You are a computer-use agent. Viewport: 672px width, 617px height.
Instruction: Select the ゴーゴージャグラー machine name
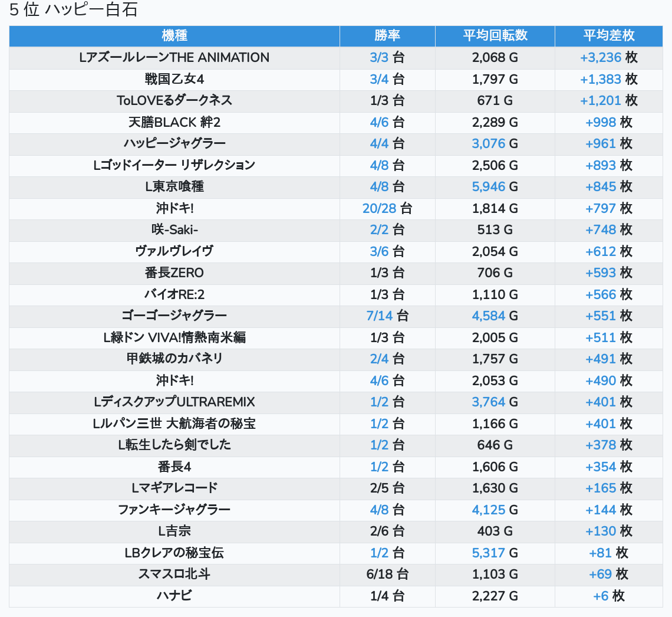[174, 316]
